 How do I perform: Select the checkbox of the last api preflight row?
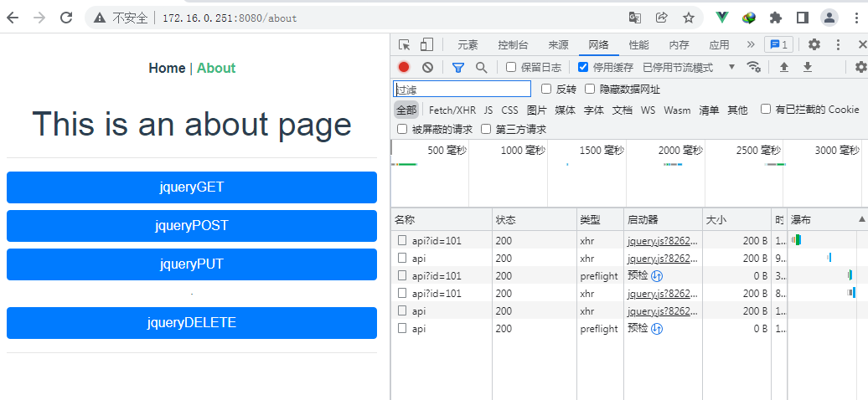point(402,328)
